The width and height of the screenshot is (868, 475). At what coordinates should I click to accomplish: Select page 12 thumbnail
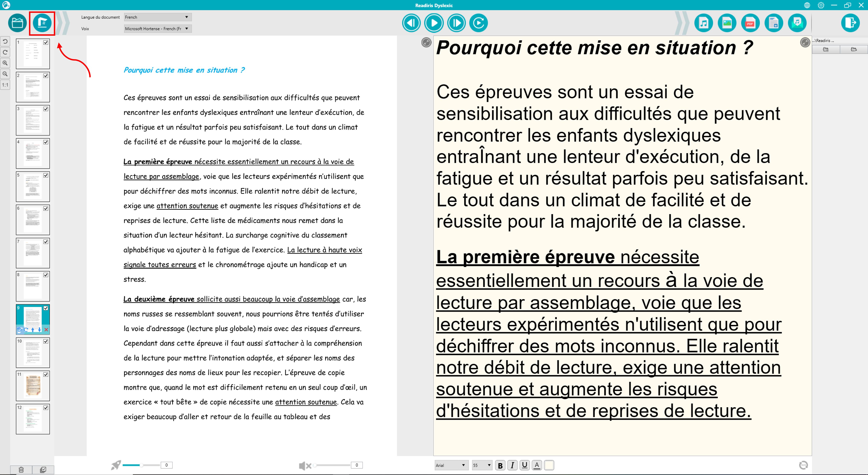pos(33,419)
